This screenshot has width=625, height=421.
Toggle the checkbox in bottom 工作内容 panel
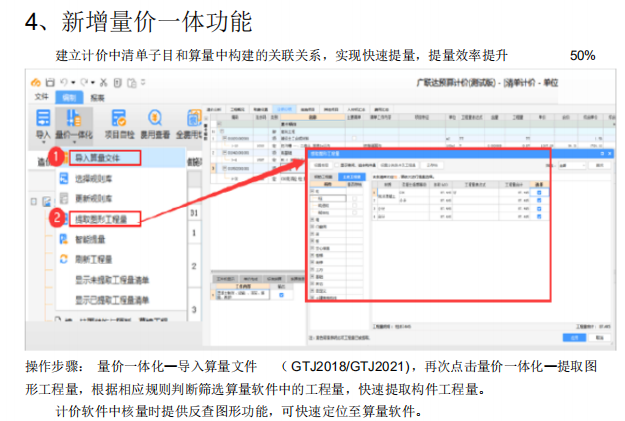point(281,295)
